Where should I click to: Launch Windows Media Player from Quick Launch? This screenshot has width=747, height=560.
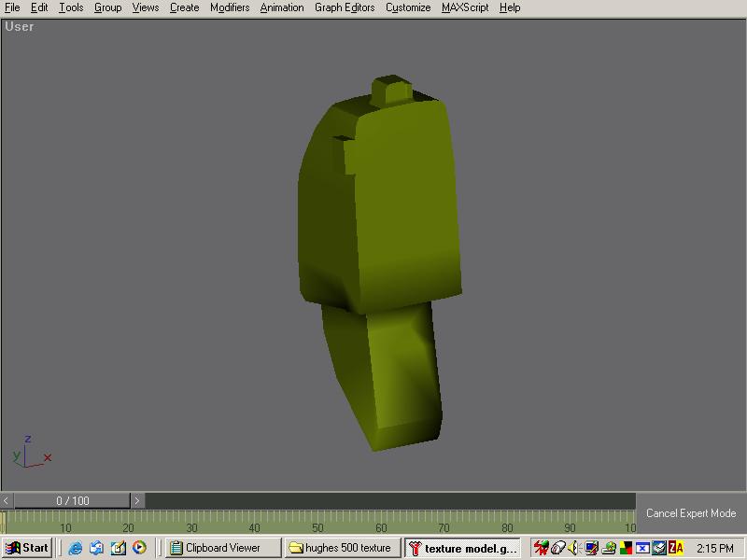click(x=139, y=548)
